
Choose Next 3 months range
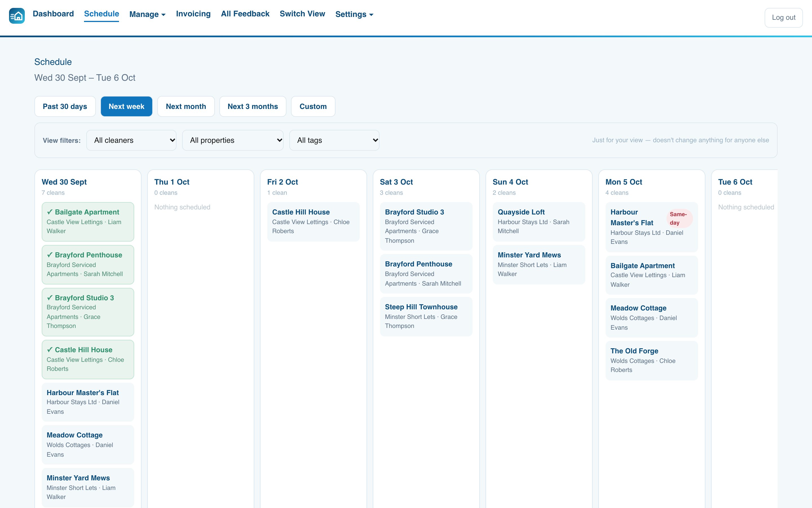pyautogui.click(x=253, y=106)
